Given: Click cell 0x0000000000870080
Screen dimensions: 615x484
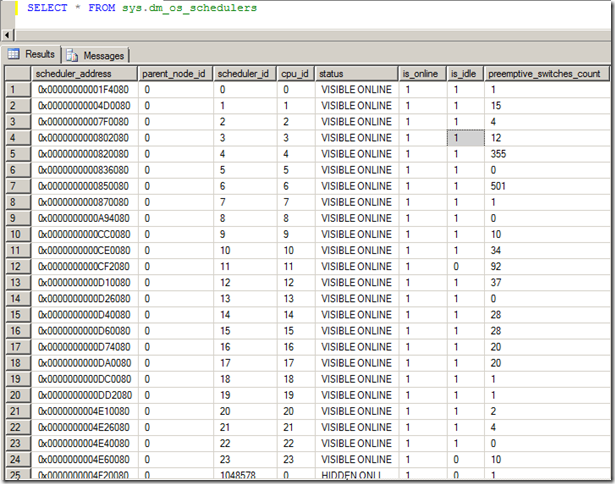Looking at the screenshot, I should 85,202.
